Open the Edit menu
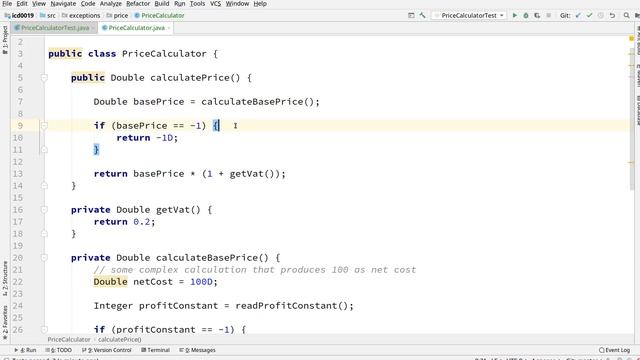The image size is (640, 360). (x=22, y=4)
